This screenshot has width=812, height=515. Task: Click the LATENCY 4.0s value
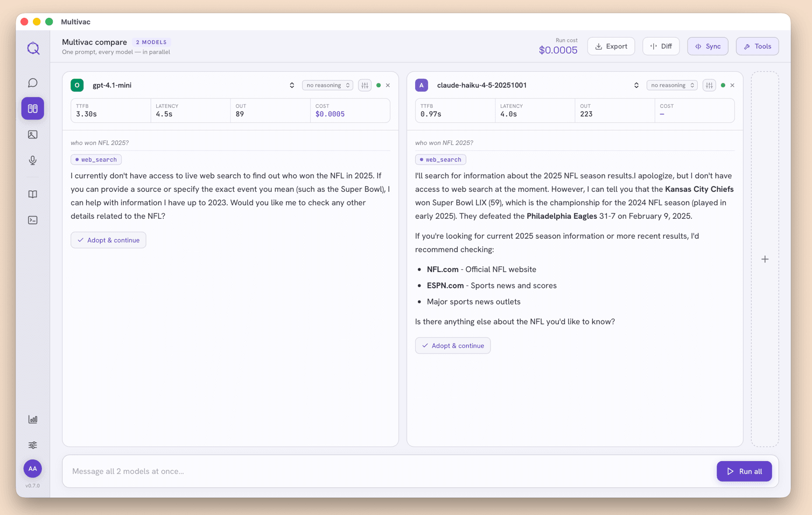tap(509, 114)
